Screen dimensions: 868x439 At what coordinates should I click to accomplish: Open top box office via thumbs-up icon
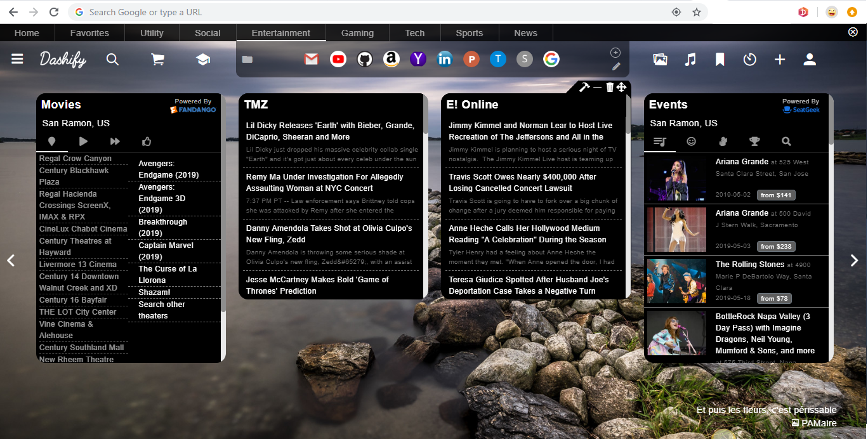coord(147,141)
